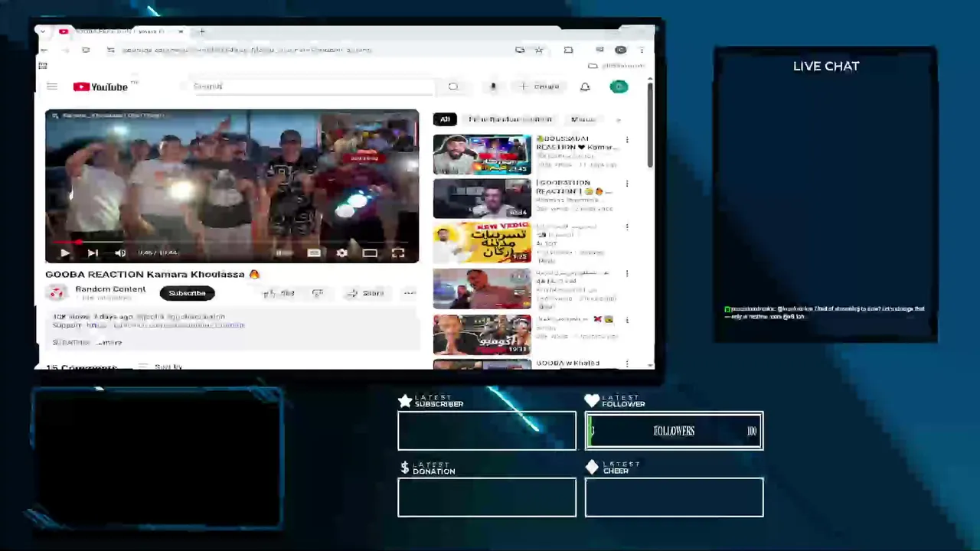Switch to theater mode view
The image size is (980, 551).
[x=370, y=253]
